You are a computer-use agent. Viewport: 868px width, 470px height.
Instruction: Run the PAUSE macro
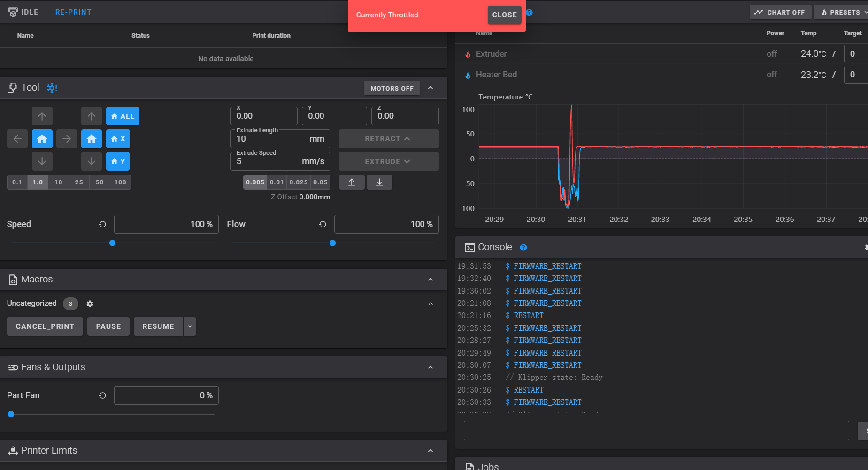pos(108,326)
